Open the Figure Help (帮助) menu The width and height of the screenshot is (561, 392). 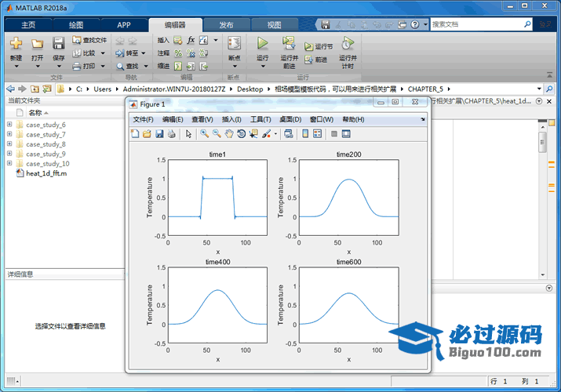point(353,119)
